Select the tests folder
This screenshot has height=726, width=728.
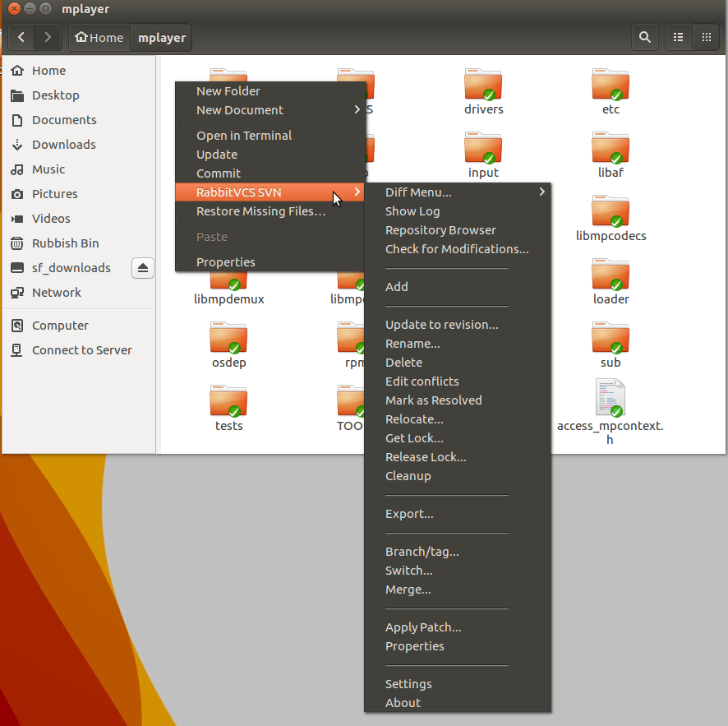click(x=228, y=407)
